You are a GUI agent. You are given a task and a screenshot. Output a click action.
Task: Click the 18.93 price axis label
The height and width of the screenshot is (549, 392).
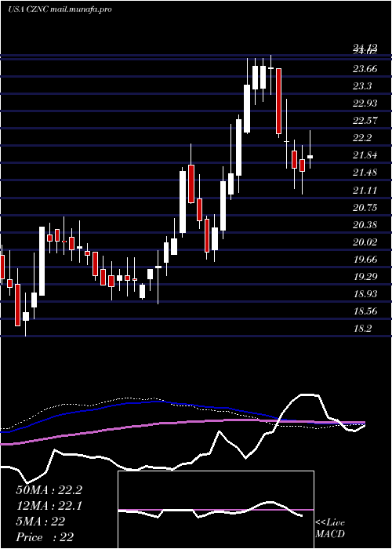(365, 294)
